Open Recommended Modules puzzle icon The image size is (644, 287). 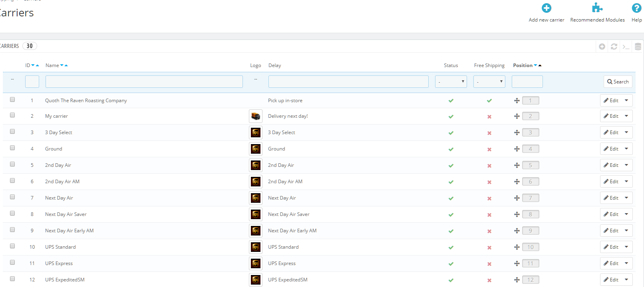[597, 8]
